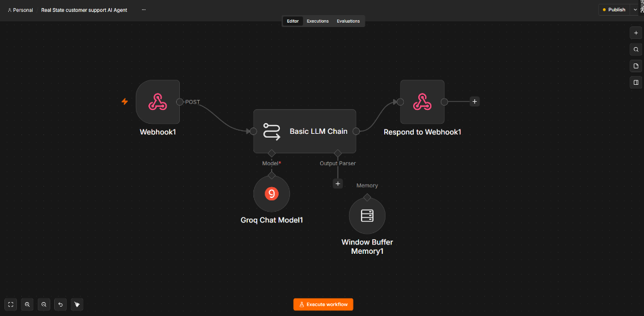This screenshot has width=644, height=316.
Task: Add a sticky note from right toolbar
Action: pyautogui.click(x=636, y=66)
